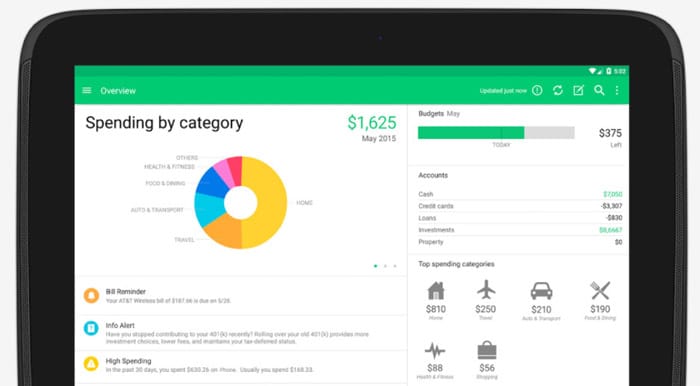Tap the Bill Reminder bell icon
Image resolution: width=700 pixels, height=386 pixels.
(92, 295)
